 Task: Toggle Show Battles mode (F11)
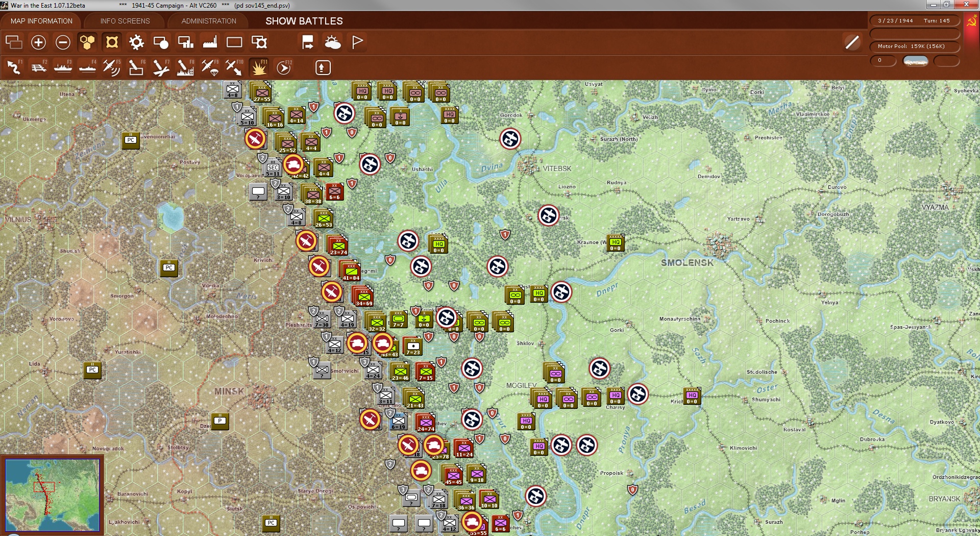pyautogui.click(x=259, y=67)
